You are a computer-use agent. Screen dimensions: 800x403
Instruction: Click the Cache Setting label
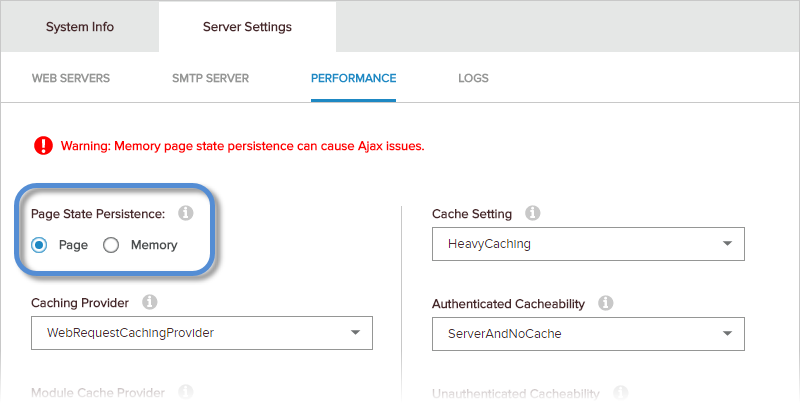tap(472, 214)
